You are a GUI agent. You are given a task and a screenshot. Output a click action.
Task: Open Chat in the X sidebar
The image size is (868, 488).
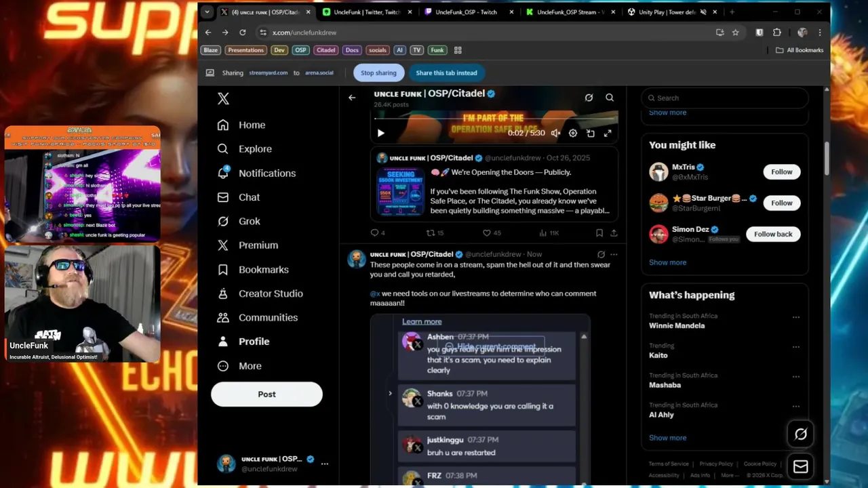239,197
